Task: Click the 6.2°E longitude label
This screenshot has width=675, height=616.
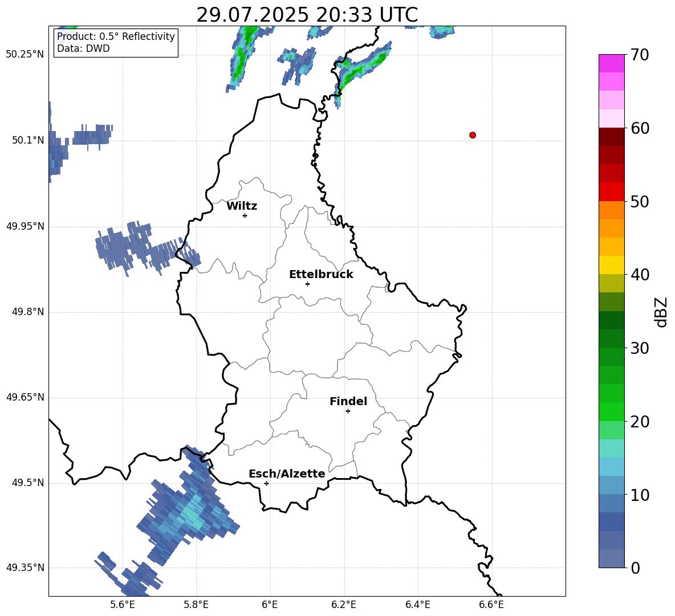Action: [344, 605]
